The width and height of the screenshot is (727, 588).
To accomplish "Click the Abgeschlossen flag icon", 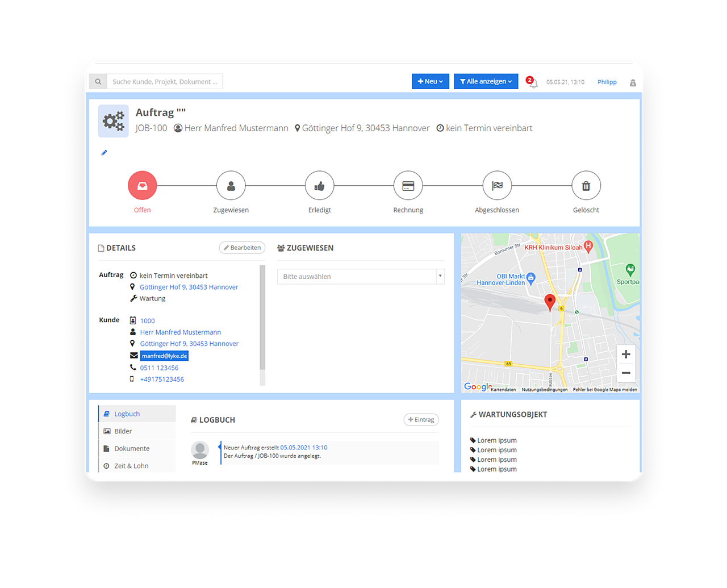I will [497, 186].
